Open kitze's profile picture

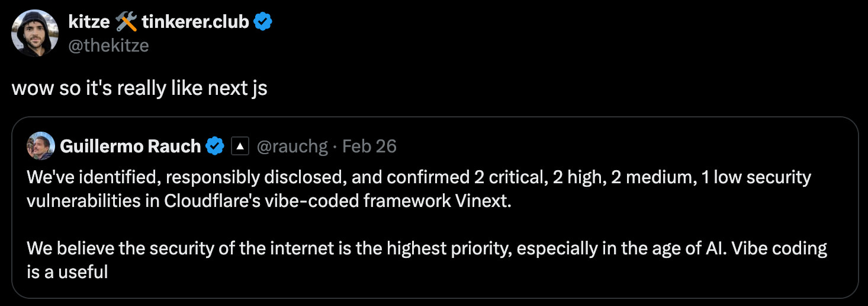point(35,33)
